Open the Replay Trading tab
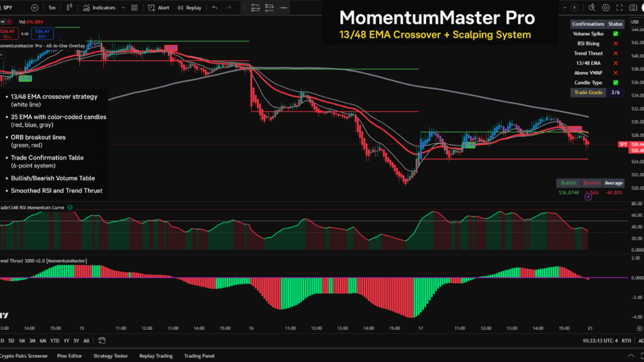This screenshot has height=362, width=644. point(156,356)
